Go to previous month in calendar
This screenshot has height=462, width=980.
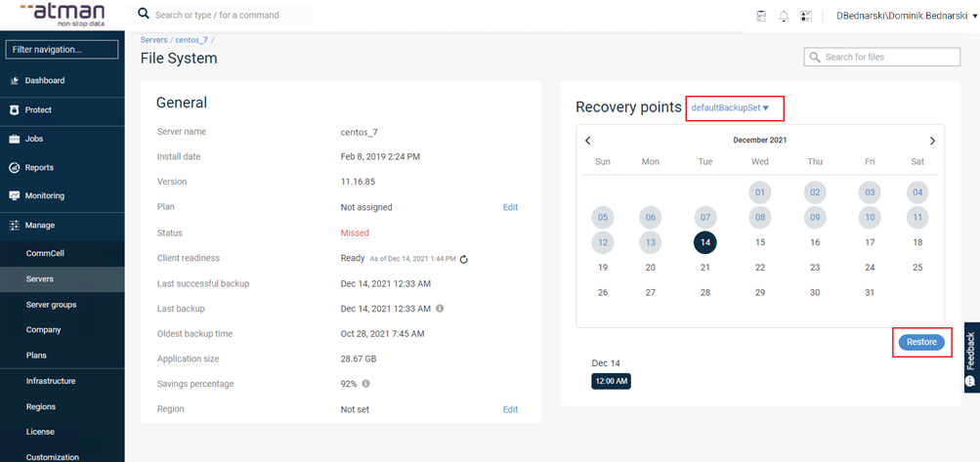[x=588, y=141]
